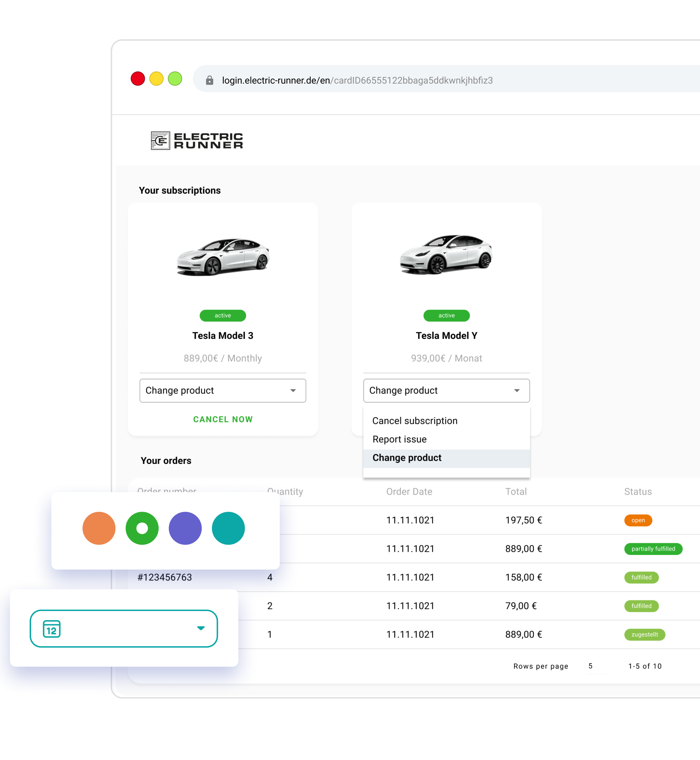Click the padlock icon in the address bar
The width and height of the screenshot is (700, 760).
pyautogui.click(x=210, y=80)
